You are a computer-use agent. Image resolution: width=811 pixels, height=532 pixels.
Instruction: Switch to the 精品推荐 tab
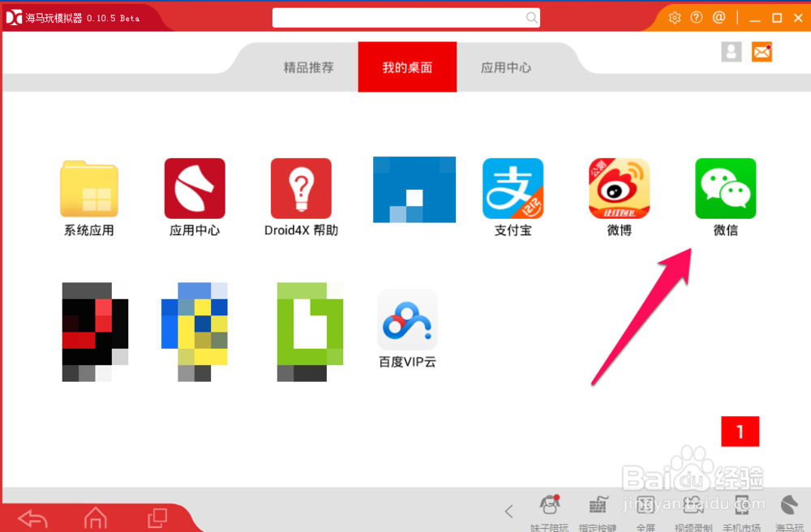coord(309,67)
